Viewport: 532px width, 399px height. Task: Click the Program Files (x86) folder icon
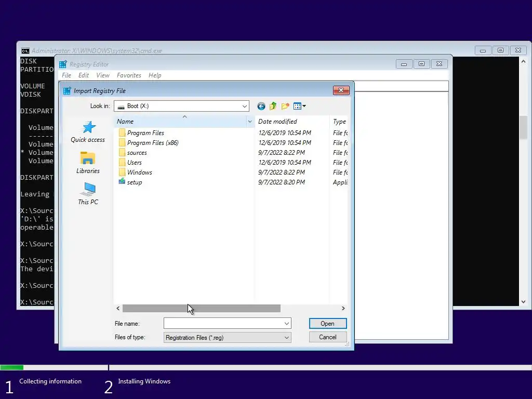(122, 142)
